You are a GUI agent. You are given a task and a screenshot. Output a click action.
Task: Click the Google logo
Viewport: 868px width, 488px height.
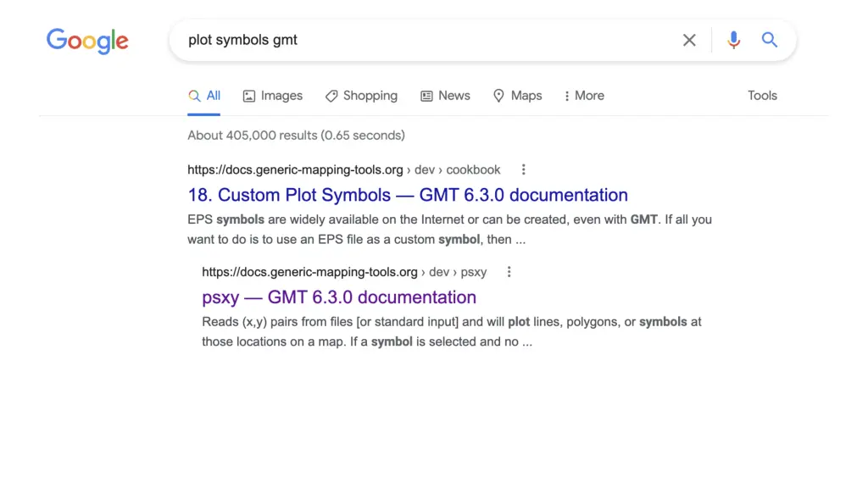point(87,41)
